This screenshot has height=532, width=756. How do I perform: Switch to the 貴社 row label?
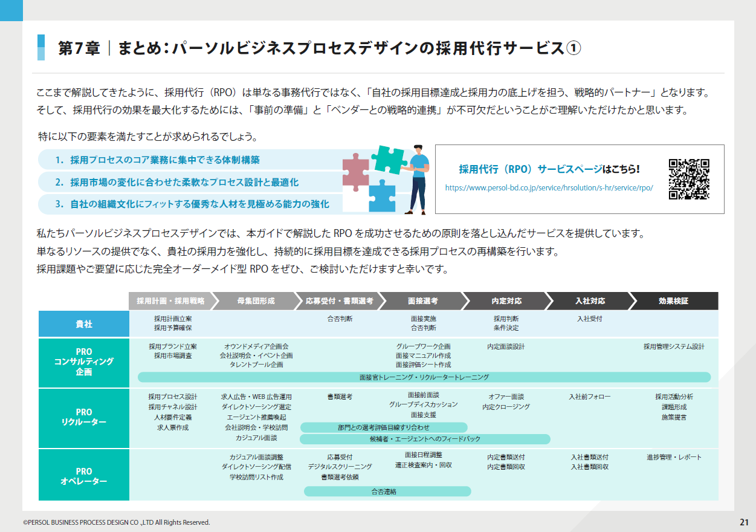click(83, 323)
